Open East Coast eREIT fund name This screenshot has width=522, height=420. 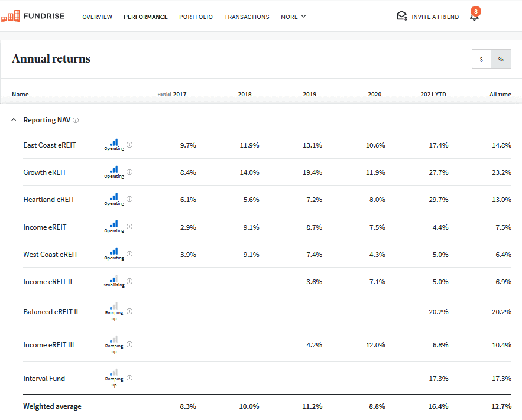click(50, 145)
